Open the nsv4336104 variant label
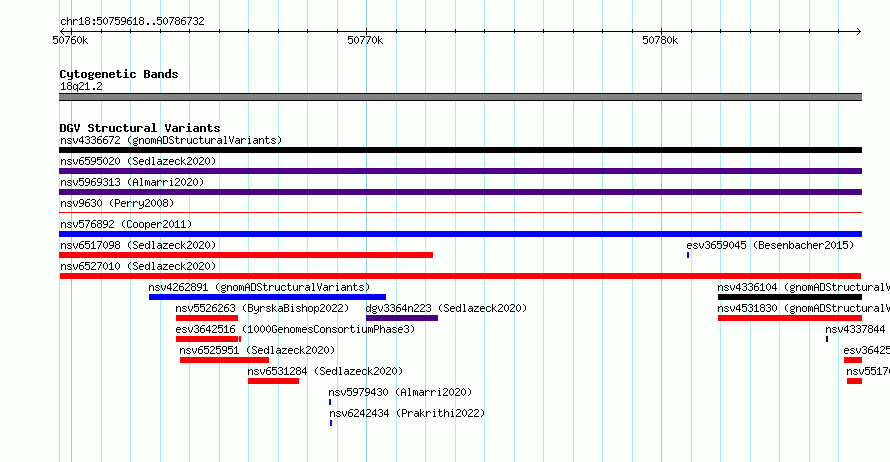This screenshot has height=462, width=890. [x=803, y=287]
